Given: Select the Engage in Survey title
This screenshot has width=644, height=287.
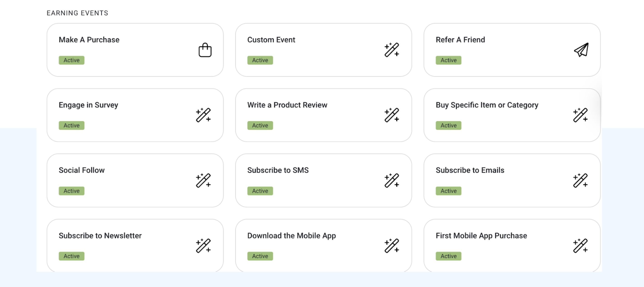Looking at the screenshot, I should (x=88, y=105).
